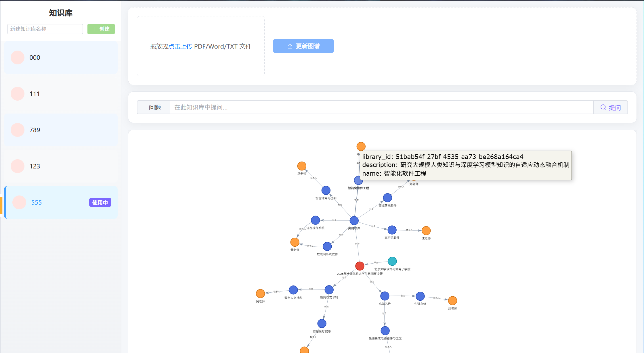Click the 数字人文社科 node
The width and height of the screenshot is (644, 353).
293,290
